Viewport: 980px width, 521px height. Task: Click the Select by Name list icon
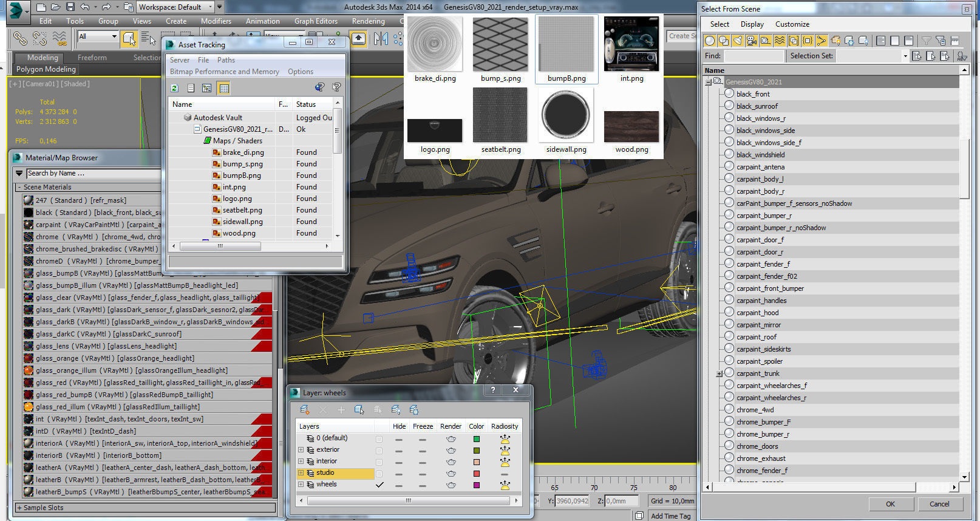[x=148, y=38]
